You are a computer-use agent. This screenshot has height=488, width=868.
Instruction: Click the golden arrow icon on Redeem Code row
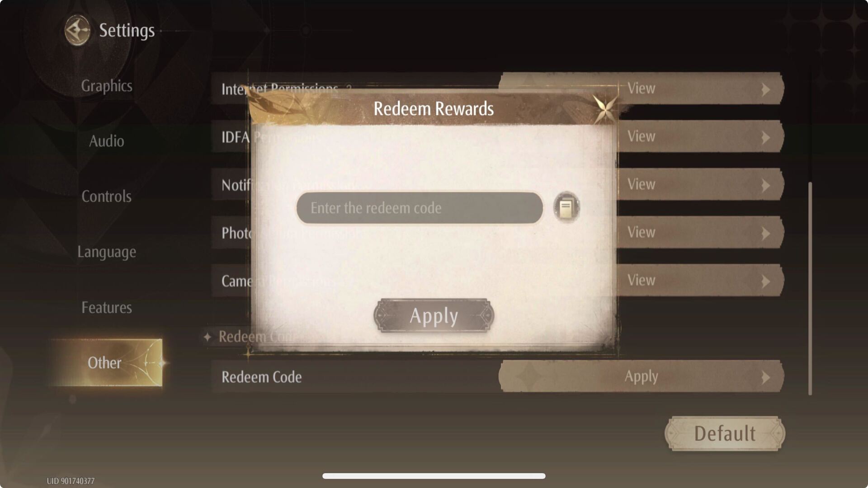766,376
